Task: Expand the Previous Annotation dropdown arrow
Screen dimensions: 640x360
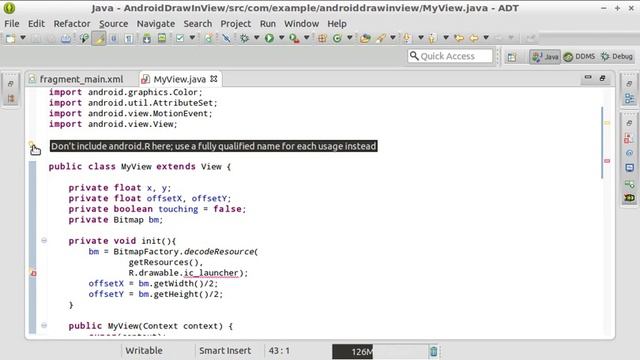Action: [446, 38]
